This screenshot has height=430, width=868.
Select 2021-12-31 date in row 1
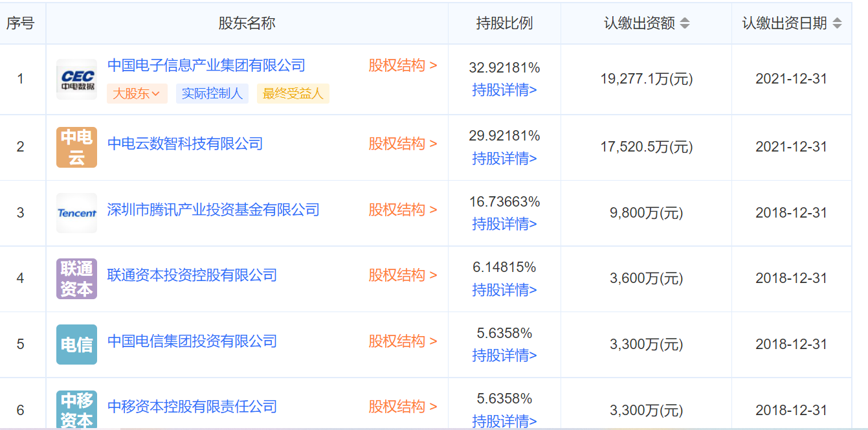pyautogui.click(x=792, y=79)
